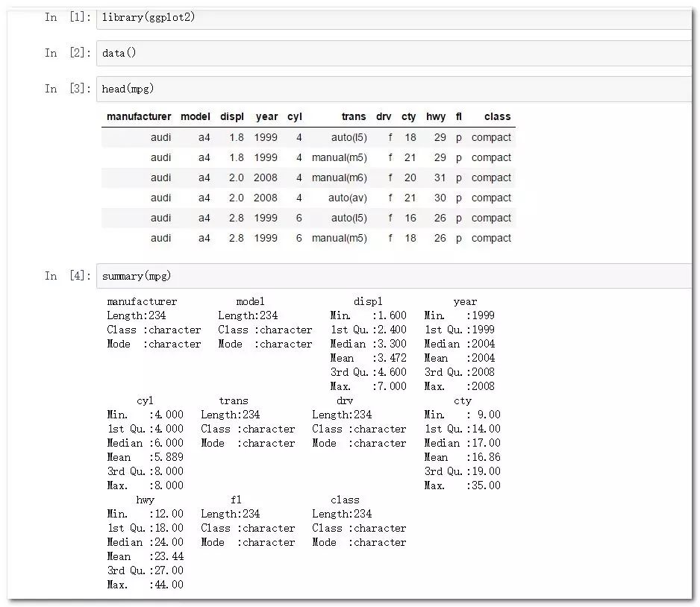Click cyl summary Median :6.000
Image resolution: width=700 pixels, height=607 pixels.
coord(145,443)
